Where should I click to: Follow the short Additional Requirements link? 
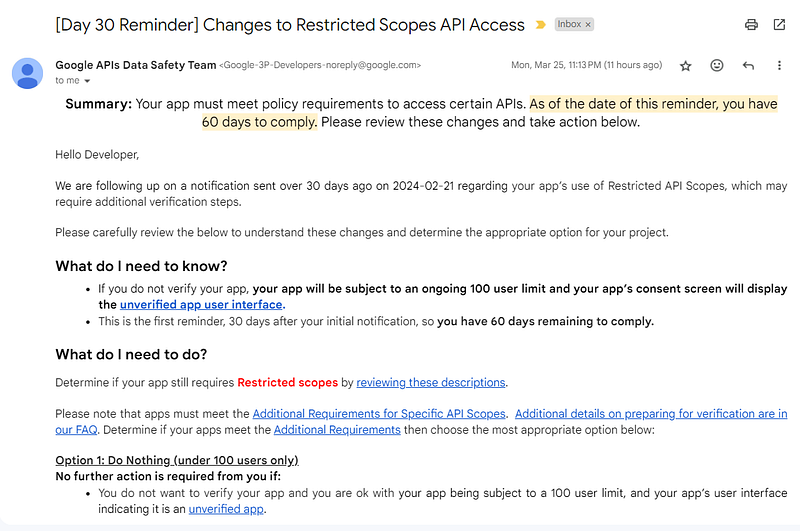tap(337, 430)
